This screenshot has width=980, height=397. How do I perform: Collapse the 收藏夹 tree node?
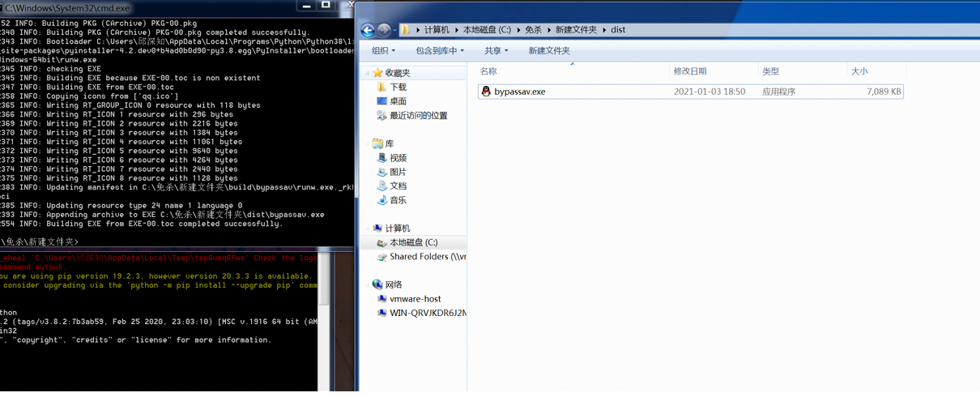tap(367, 73)
